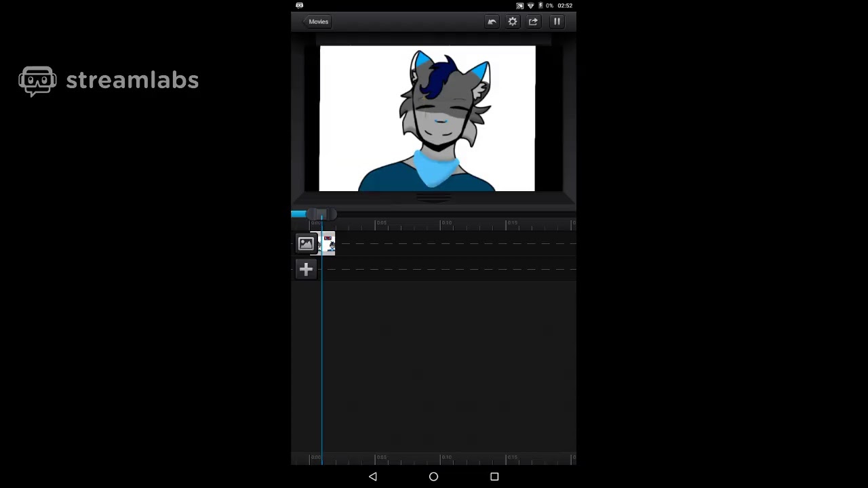Select the photo track icon
The width and height of the screenshot is (868, 488).
point(306,243)
